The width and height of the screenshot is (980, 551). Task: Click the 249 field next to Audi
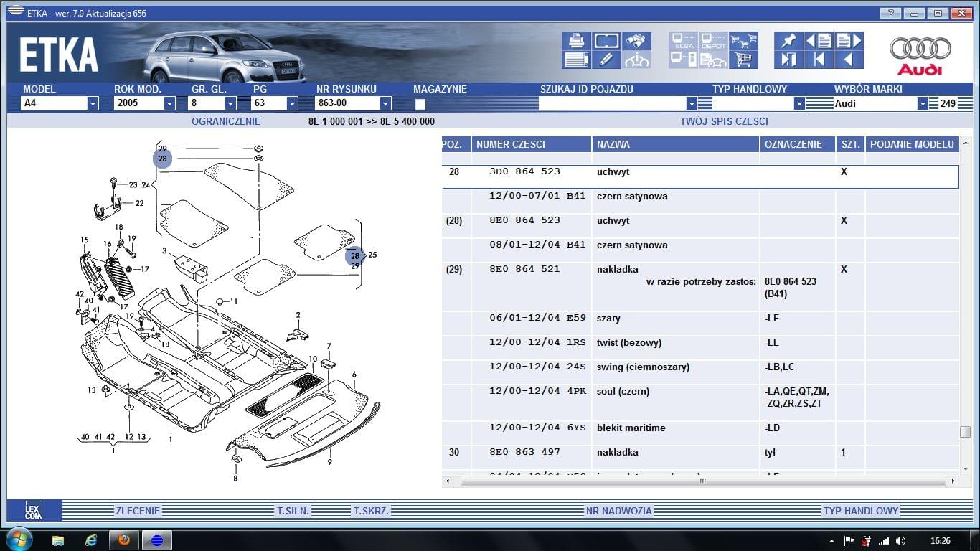tap(948, 103)
